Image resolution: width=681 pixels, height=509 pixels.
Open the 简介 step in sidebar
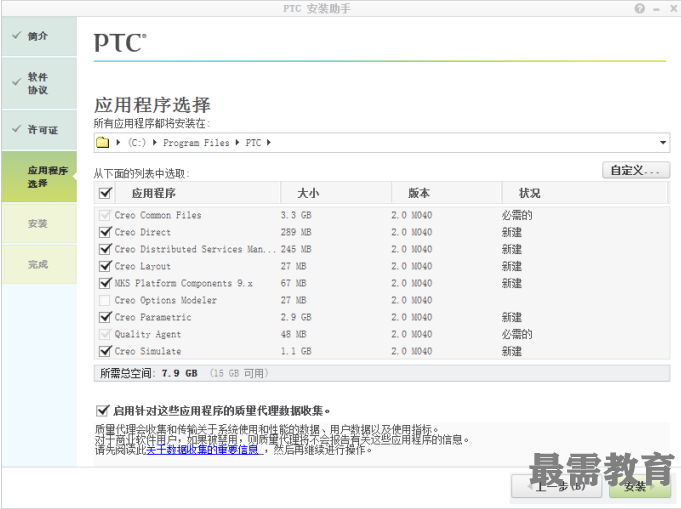coord(39,36)
